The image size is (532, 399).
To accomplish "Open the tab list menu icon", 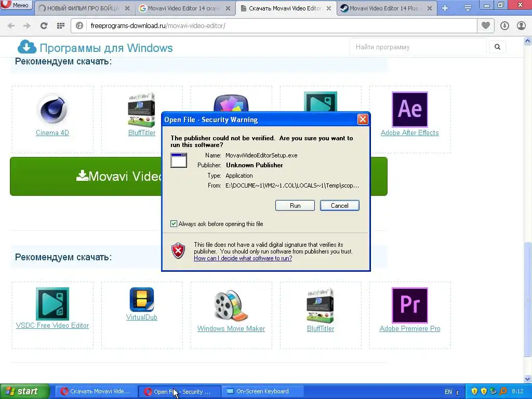I will click(468, 8).
